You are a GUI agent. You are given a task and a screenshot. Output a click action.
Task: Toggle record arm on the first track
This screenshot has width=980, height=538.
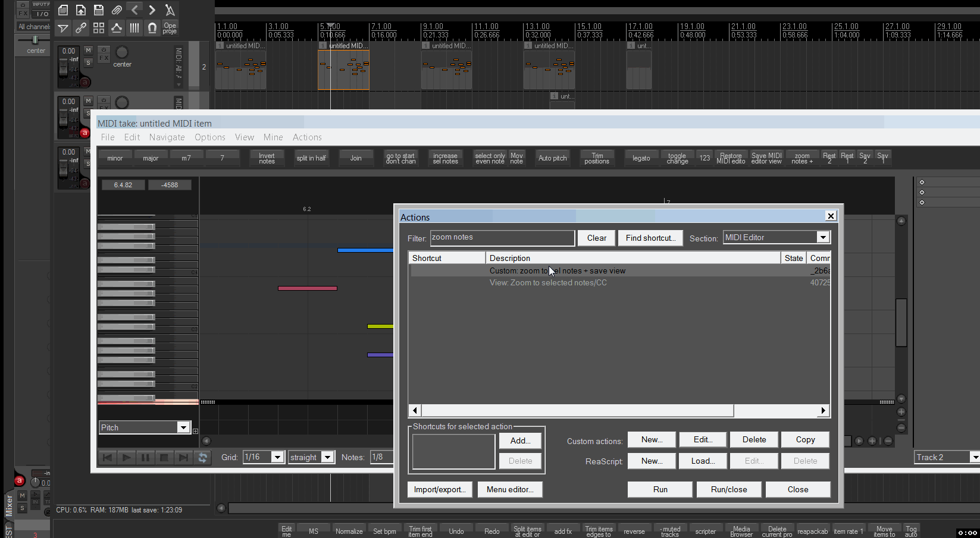tap(85, 82)
